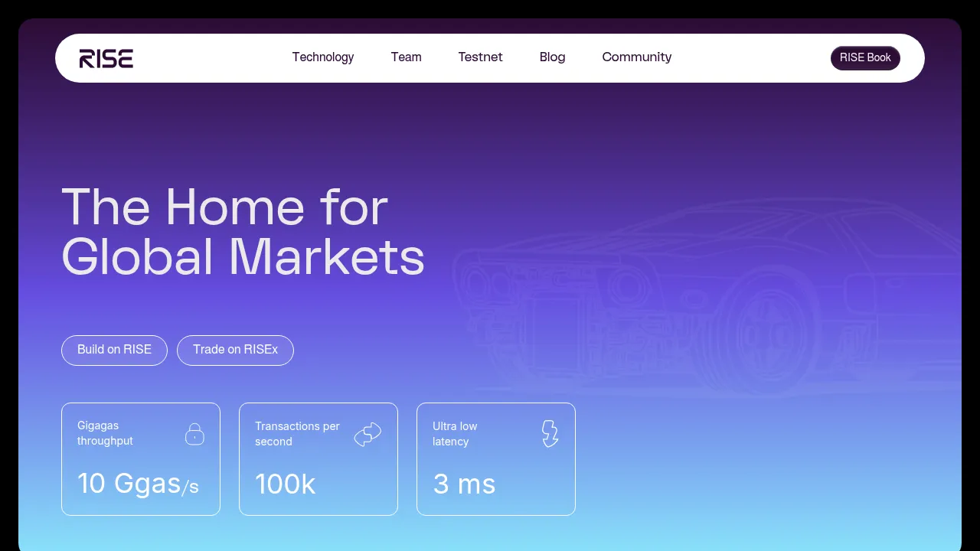Click the "Gigagas throughput" label

105,433
